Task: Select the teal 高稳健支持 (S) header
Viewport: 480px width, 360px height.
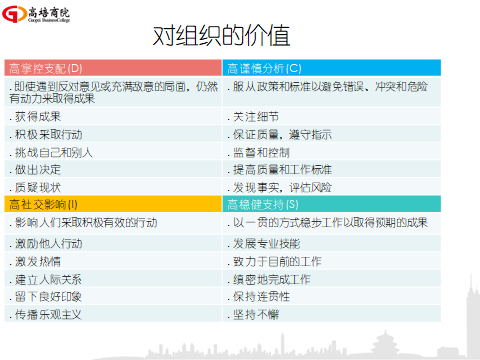Action: pyautogui.click(x=332, y=204)
